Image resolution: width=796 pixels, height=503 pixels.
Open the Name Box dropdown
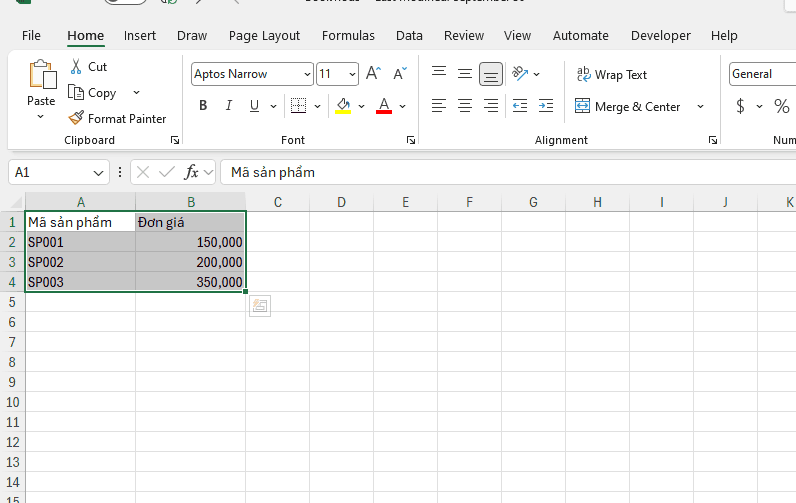pos(98,173)
